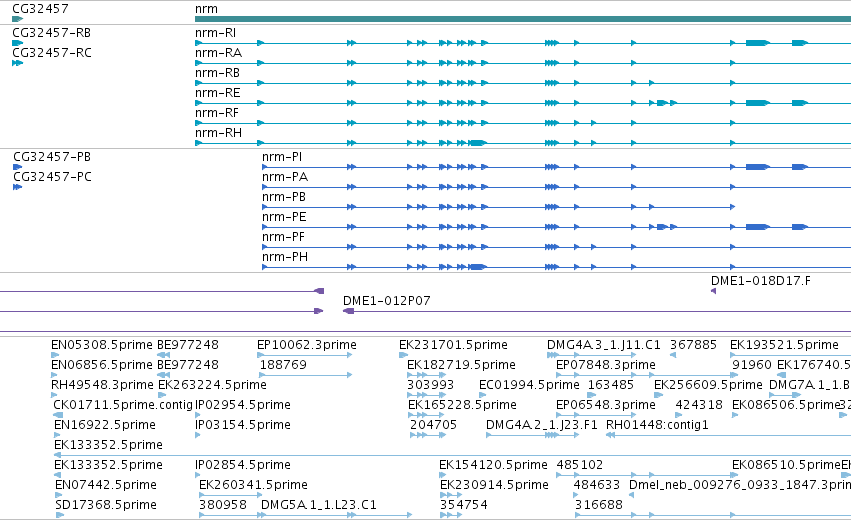Select EST RH49548.3prime
Viewport: 851px width, 520px height.
[102, 385]
